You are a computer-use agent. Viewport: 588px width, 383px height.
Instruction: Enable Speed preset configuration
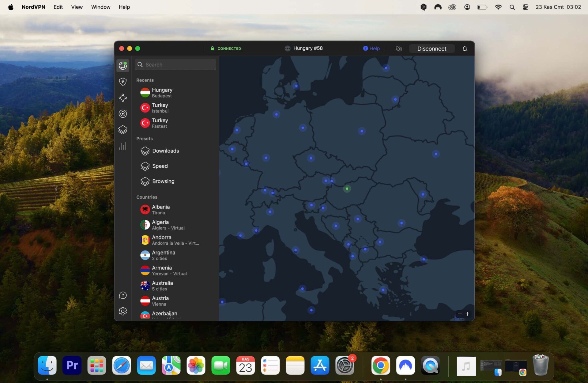point(160,166)
